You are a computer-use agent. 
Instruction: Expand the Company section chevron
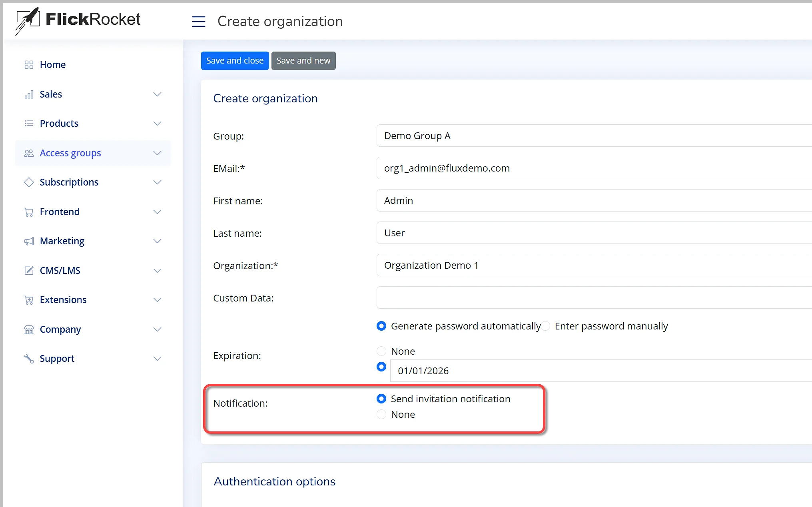tap(157, 329)
